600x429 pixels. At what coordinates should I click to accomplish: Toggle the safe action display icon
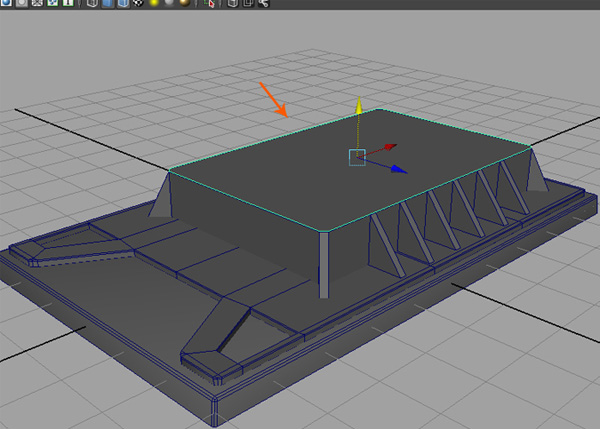tap(54, 3)
